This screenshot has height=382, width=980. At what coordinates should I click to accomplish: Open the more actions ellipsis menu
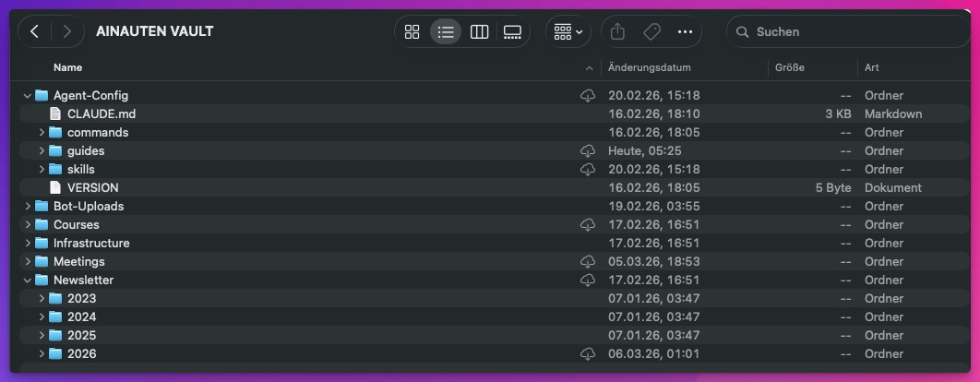pos(685,31)
